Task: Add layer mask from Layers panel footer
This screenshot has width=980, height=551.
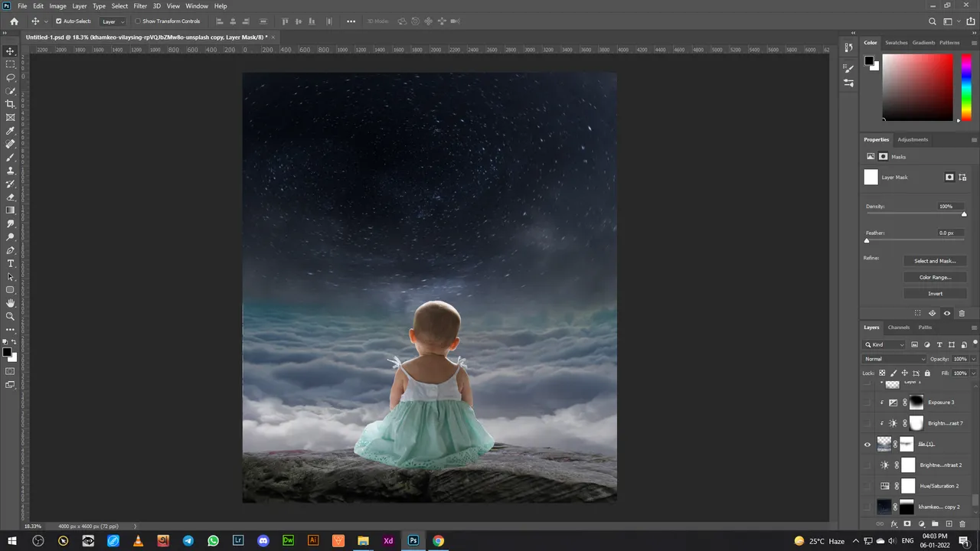Action: pos(907,523)
